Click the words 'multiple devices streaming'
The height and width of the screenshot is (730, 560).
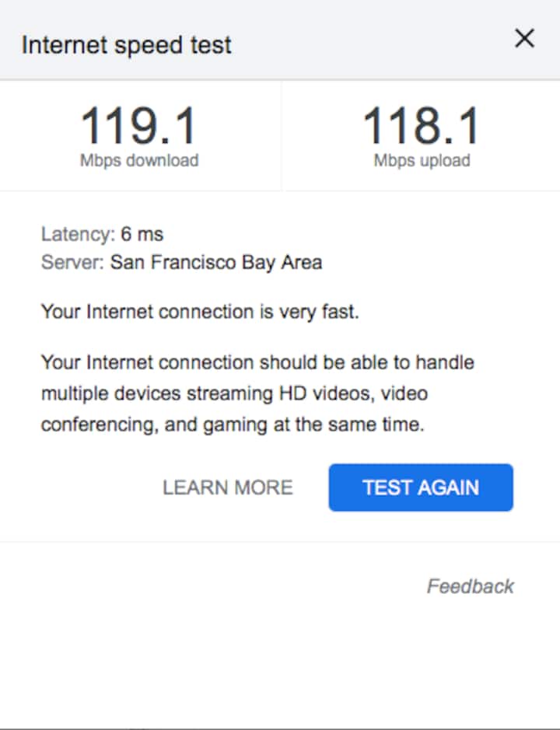(x=156, y=393)
